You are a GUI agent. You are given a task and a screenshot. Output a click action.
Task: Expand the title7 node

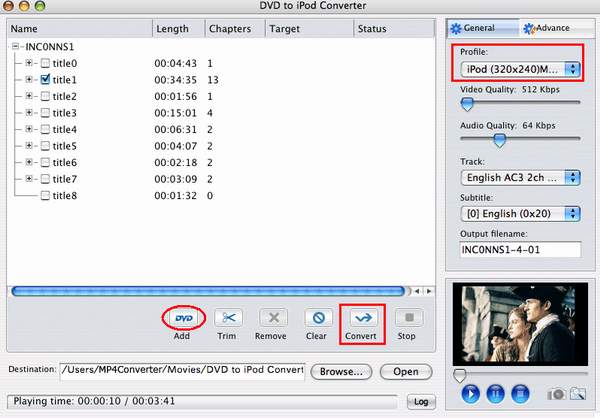point(29,179)
